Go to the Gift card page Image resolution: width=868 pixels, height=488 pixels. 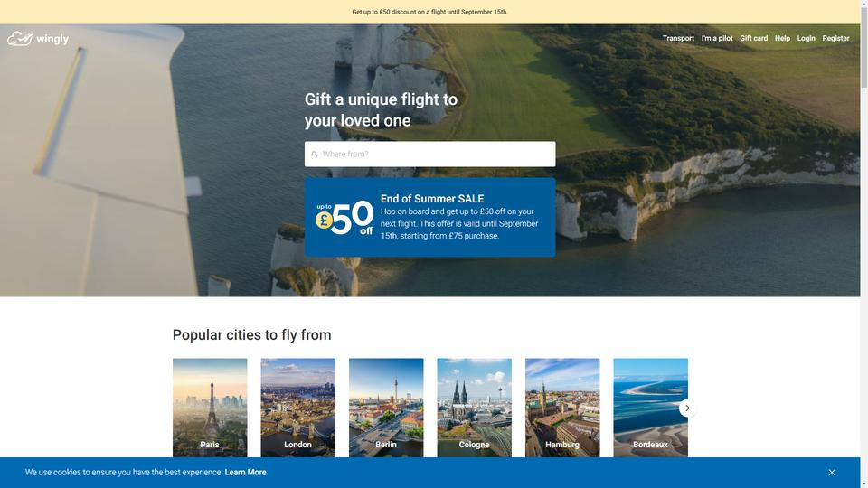pyautogui.click(x=753, y=38)
